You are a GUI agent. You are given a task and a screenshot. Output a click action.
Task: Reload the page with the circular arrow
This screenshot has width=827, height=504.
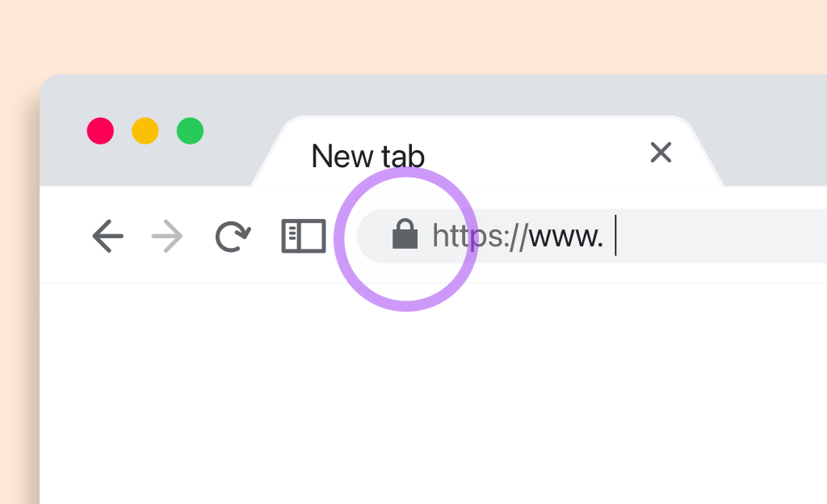pyautogui.click(x=233, y=236)
